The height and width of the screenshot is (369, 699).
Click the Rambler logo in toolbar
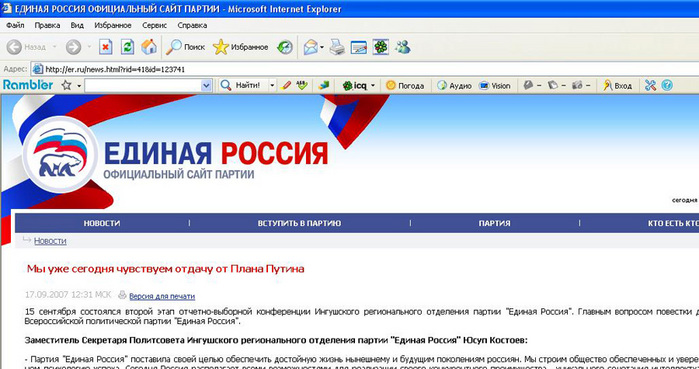click(28, 85)
